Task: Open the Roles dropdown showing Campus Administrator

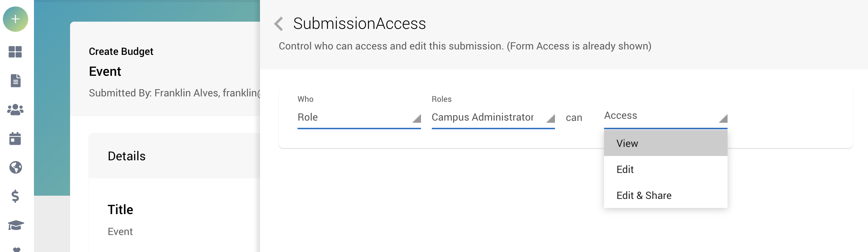Action: [493, 117]
